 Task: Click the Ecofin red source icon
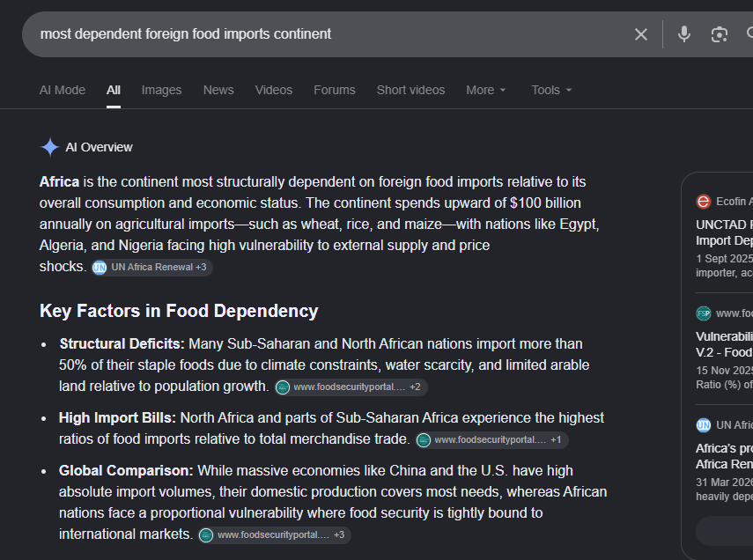tap(703, 202)
